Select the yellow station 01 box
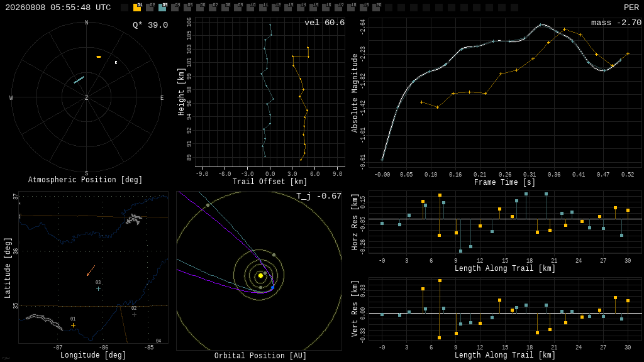Image resolution: width=644 pixels, height=362 pixels. [137, 7]
